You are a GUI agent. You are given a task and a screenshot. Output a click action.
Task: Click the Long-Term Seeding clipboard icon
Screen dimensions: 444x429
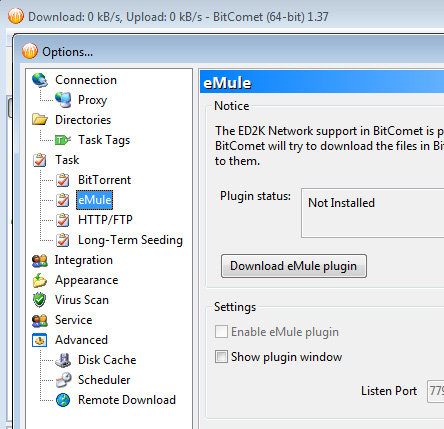[x=63, y=240]
